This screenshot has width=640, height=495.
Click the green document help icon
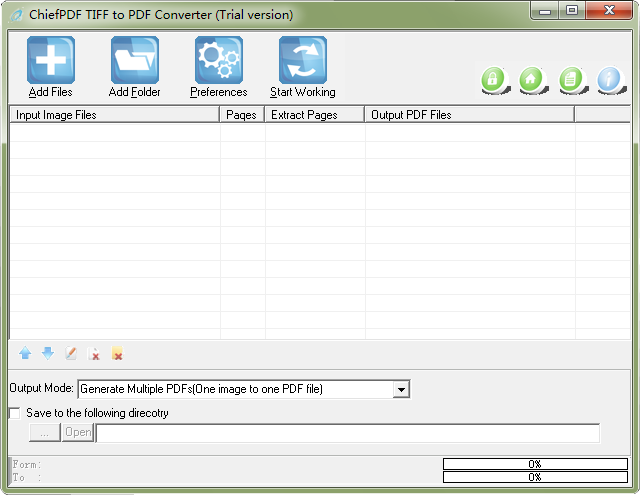pos(572,80)
